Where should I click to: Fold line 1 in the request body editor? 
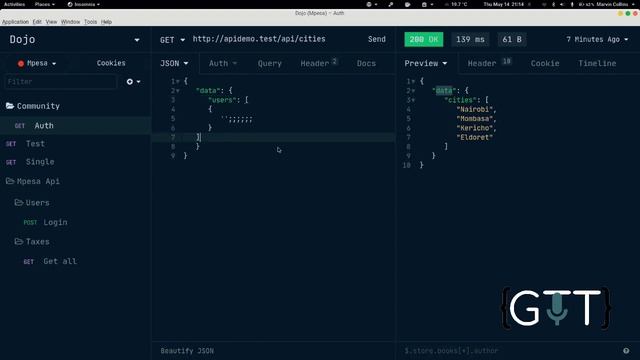click(x=178, y=82)
